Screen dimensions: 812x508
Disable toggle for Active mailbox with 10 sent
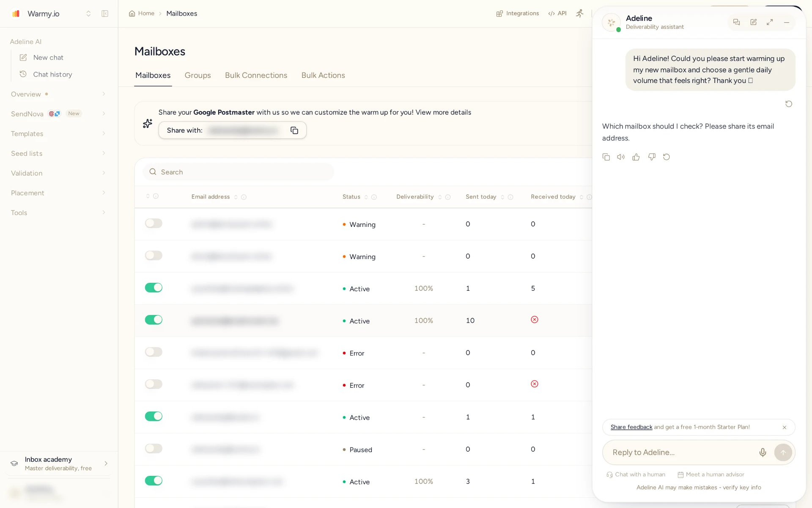154,320
